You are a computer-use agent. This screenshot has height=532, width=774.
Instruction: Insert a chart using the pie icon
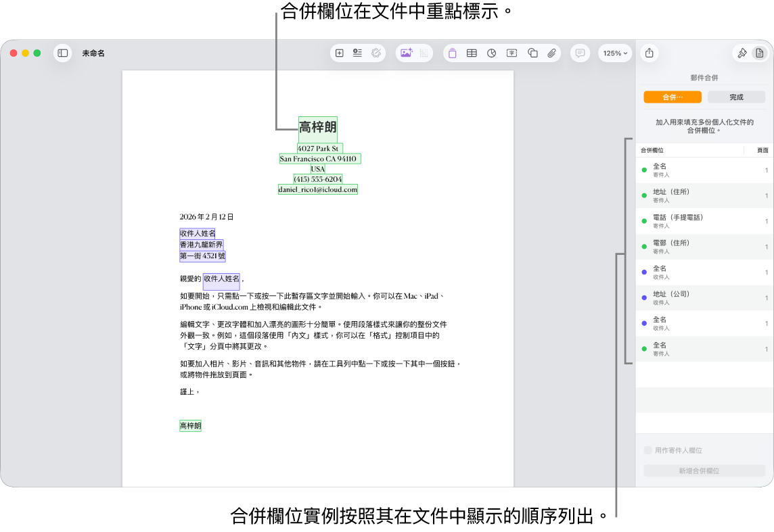[x=492, y=53]
